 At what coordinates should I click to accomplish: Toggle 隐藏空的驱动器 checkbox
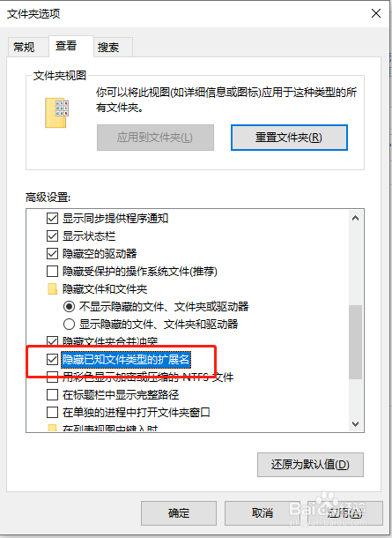point(52,253)
